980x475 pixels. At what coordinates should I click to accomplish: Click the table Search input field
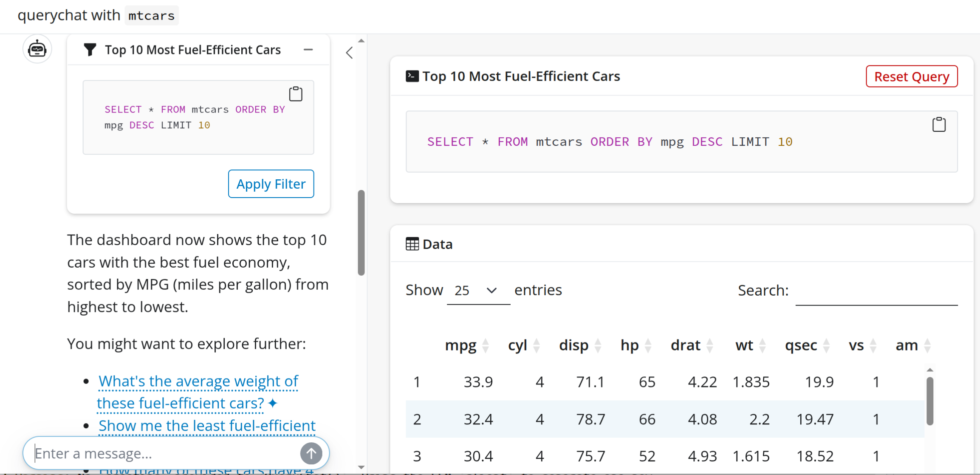[x=876, y=291]
